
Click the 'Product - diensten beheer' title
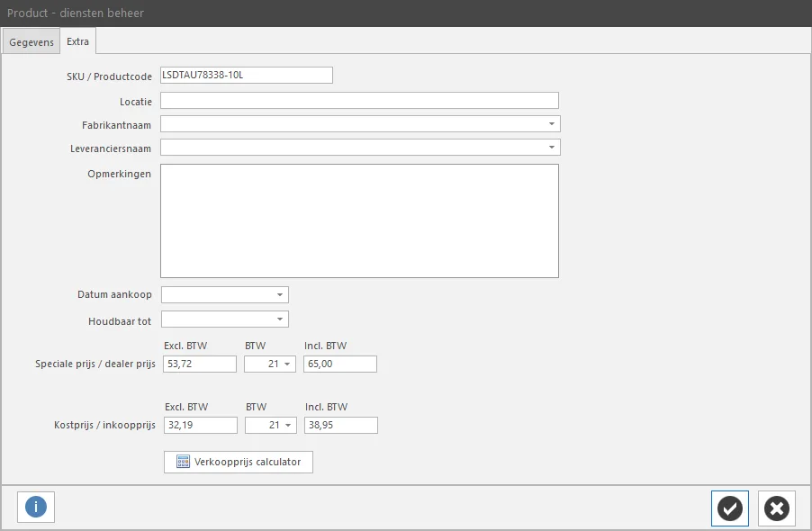pyautogui.click(x=76, y=13)
